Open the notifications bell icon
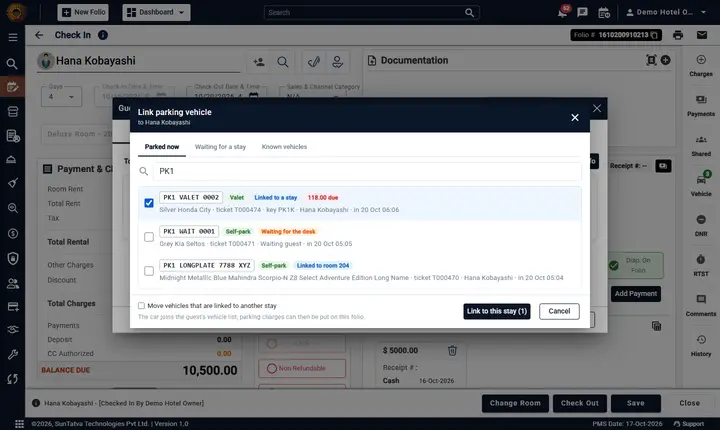Image resolution: width=720 pixels, height=430 pixels. [x=562, y=12]
